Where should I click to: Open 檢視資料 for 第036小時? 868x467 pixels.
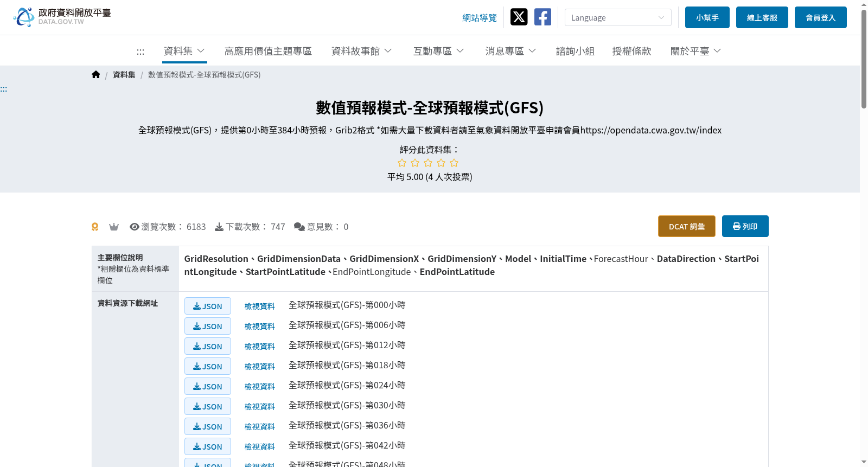tap(260, 427)
